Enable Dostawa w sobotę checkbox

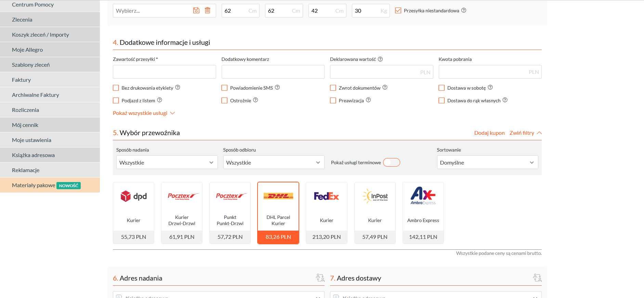[442, 88]
